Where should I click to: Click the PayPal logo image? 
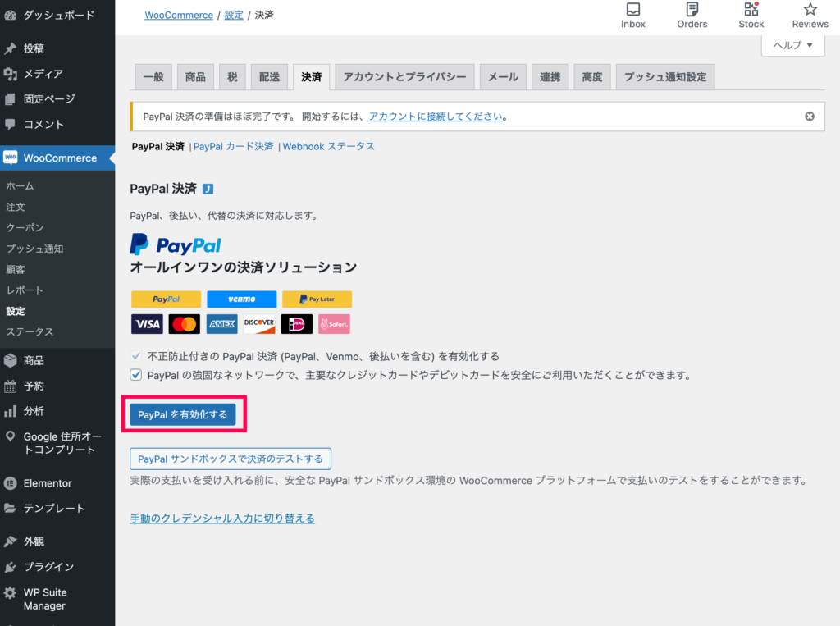coord(176,244)
